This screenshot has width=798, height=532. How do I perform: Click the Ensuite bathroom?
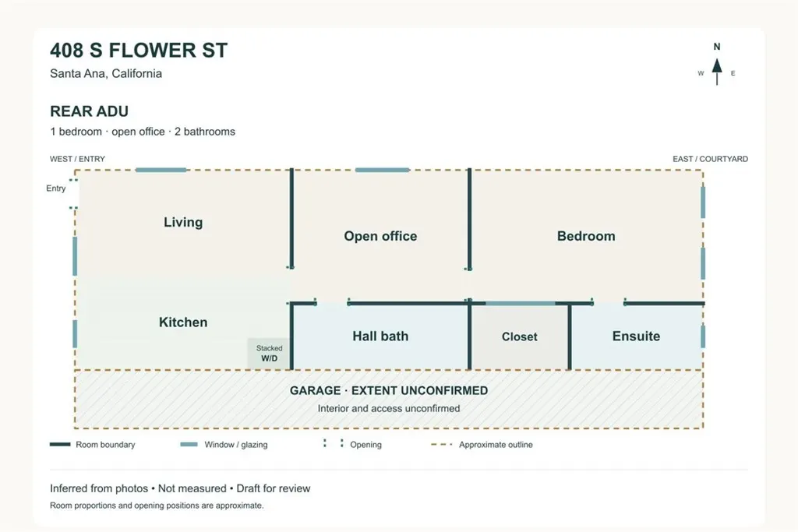pos(636,336)
